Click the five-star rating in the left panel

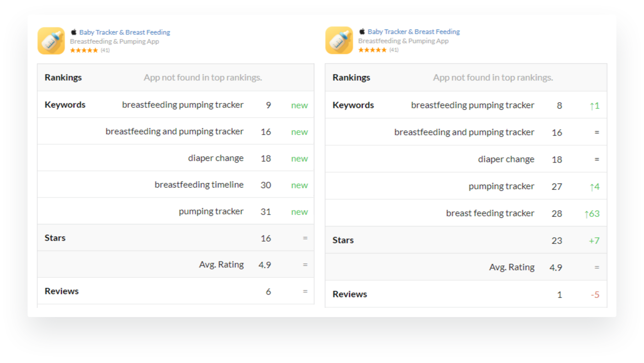(x=84, y=51)
